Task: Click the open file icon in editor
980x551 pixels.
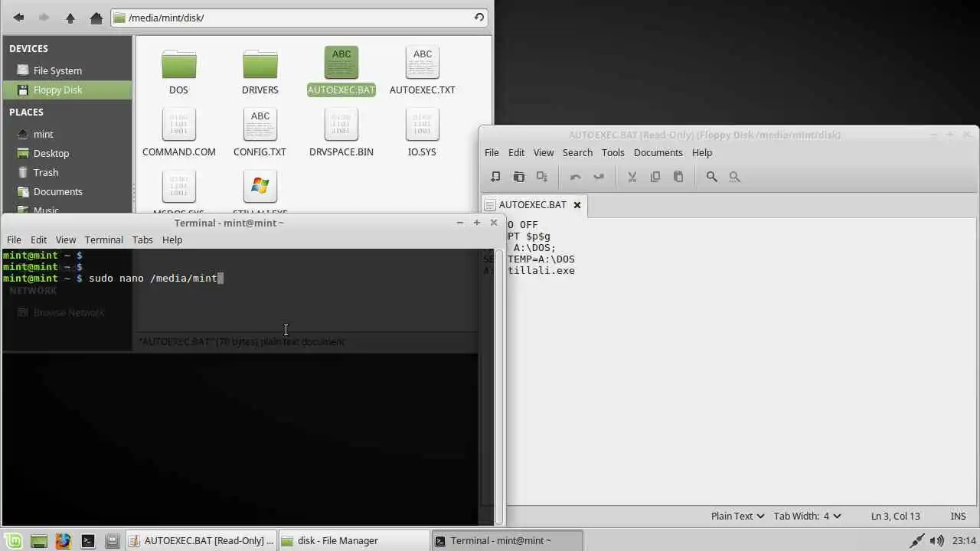Action: pos(518,177)
